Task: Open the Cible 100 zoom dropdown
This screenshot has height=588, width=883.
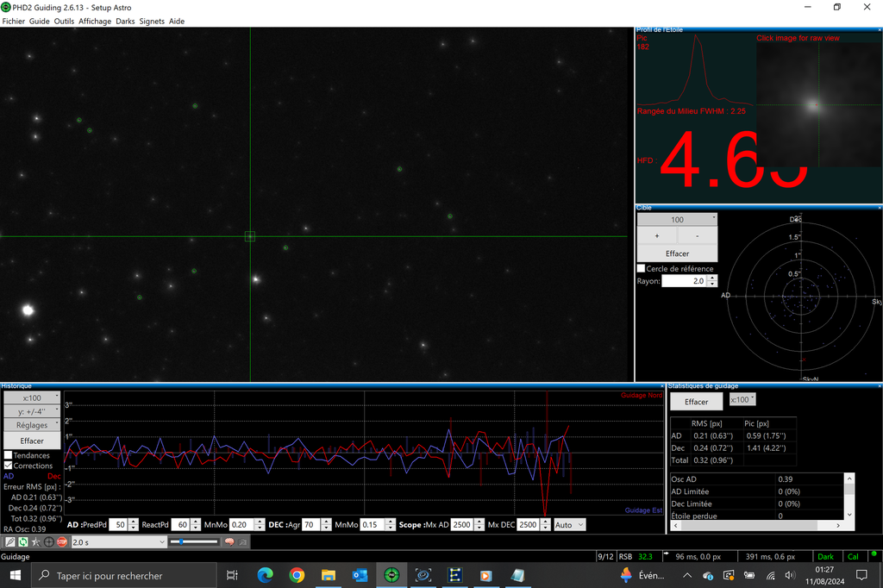Action: click(x=677, y=220)
